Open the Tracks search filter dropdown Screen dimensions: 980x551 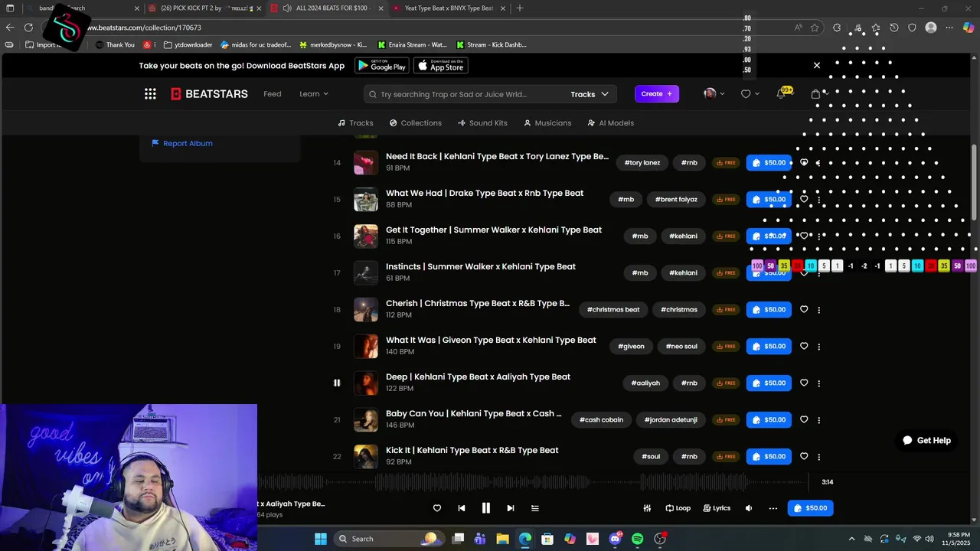[590, 94]
